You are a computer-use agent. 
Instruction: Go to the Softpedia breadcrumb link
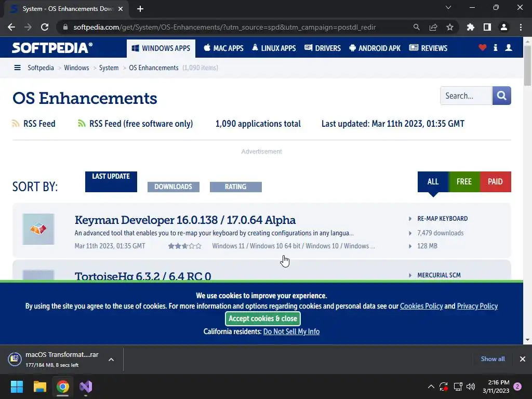point(41,68)
